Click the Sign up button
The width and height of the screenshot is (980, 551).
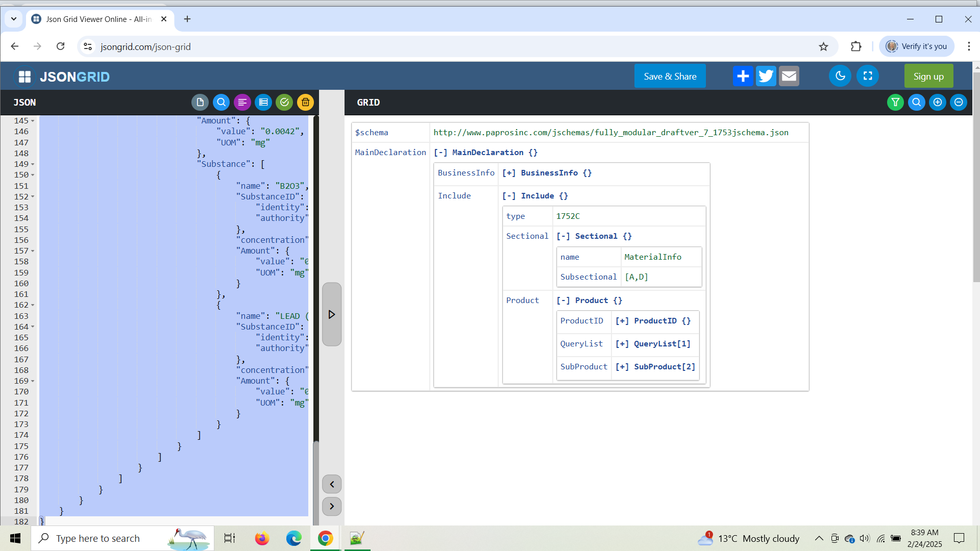928,76
